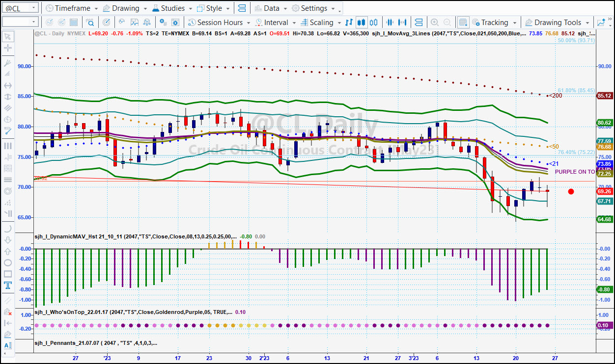Viewport: 615px width, 364px height.
Task: Click the PURPLE ON TO text label
Action: 575,172
